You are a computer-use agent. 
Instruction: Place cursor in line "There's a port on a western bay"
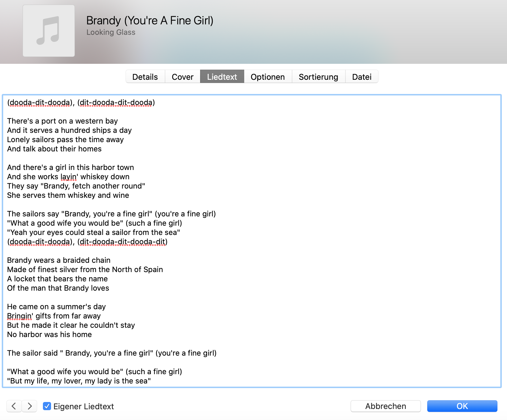tap(62, 121)
